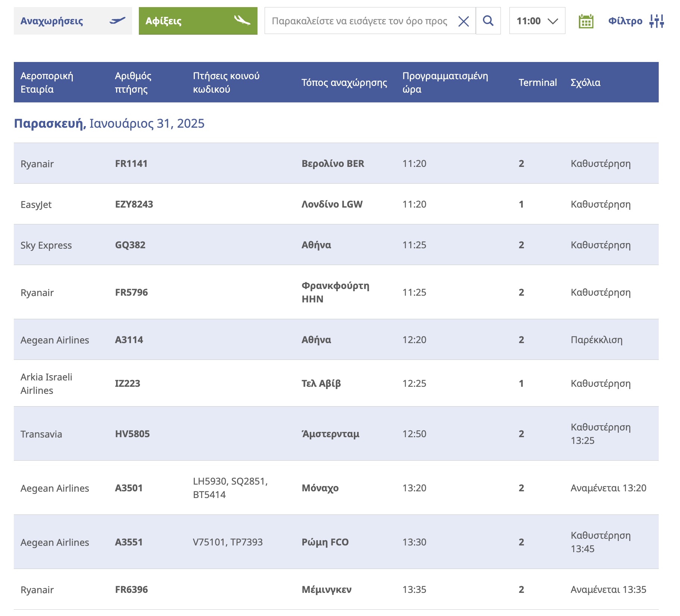Viewport: 680px width, 616px height.
Task: Select flight number HV5805
Action: coord(132,434)
